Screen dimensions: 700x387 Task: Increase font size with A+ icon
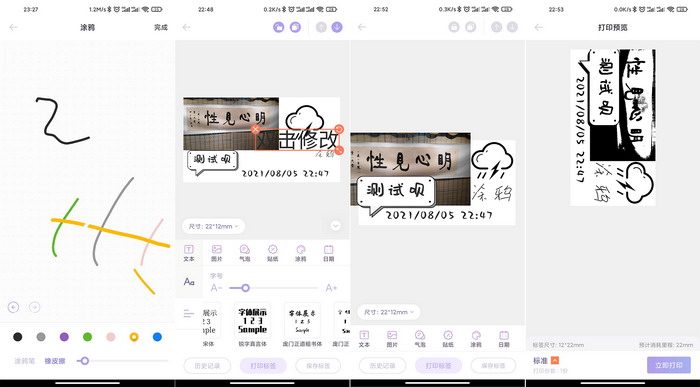[x=331, y=288]
